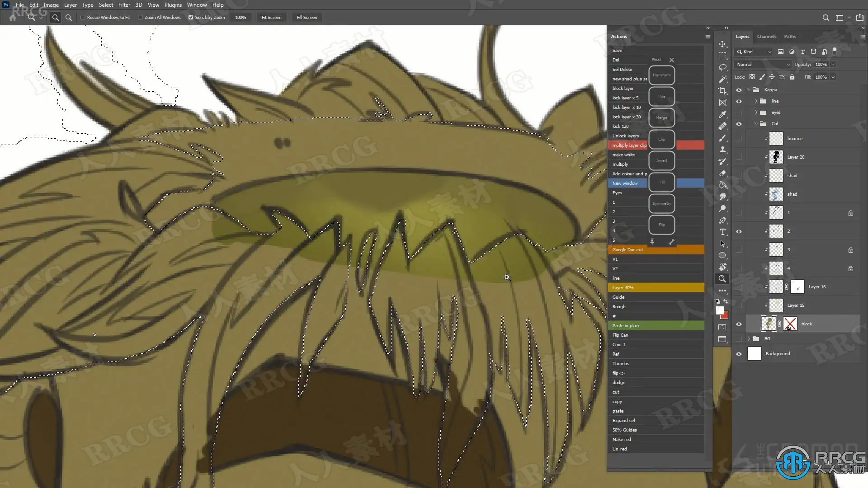Choose the Clone Stamp tool
This screenshot has height=488, width=868.
pos(722,150)
